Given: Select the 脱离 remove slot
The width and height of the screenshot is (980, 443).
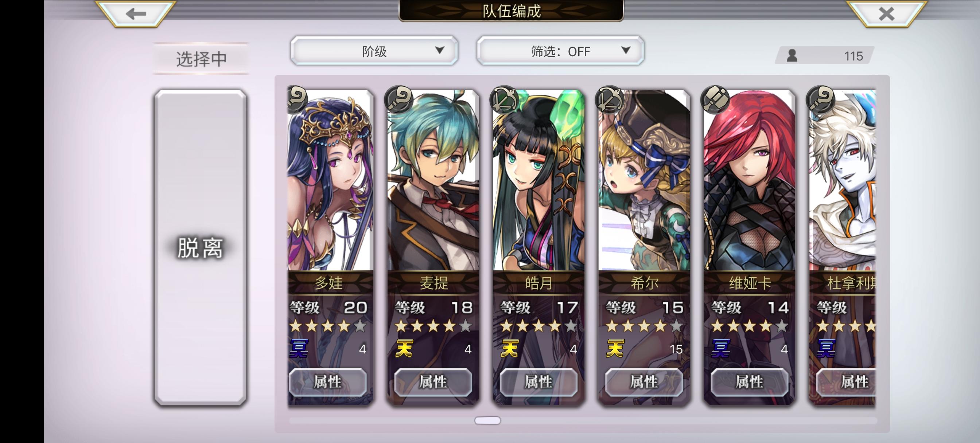Looking at the screenshot, I should click(201, 247).
